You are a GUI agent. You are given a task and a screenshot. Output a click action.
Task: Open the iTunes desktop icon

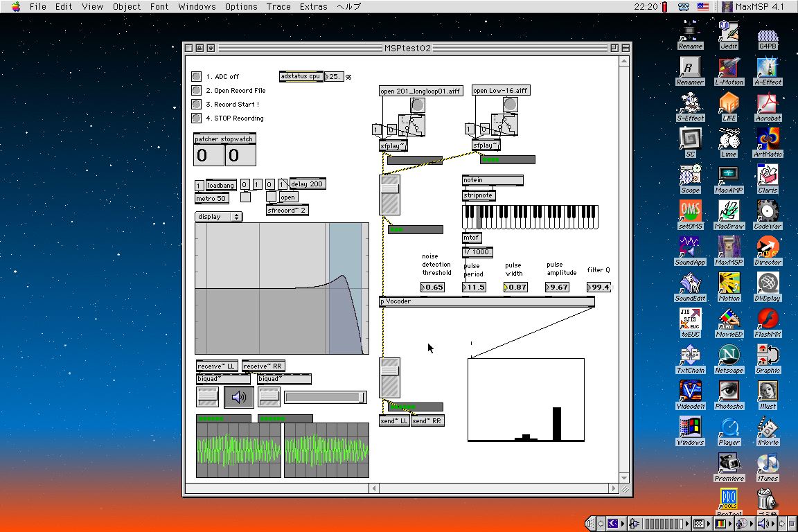click(768, 465)
